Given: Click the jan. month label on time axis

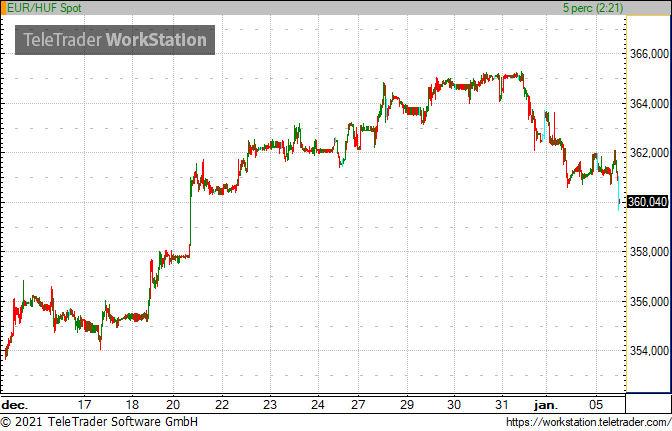Looking at the screenshot, I should point(546,405).
